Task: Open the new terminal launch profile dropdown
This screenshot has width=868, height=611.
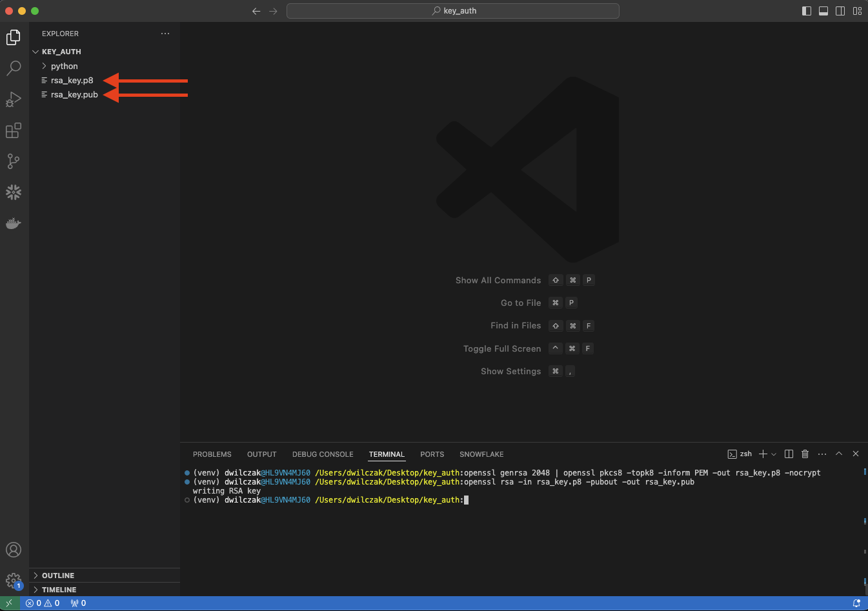Action: pos(774,454)
